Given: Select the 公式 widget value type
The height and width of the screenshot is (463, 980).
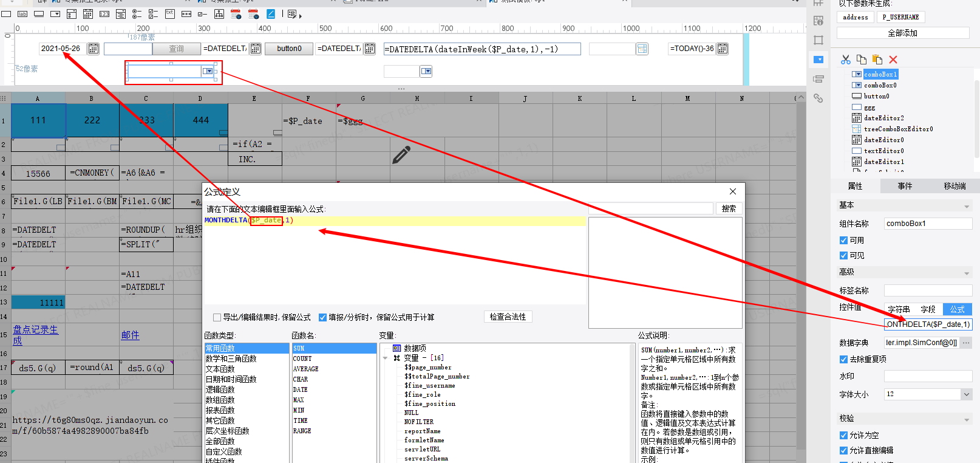Looking at the screenshot, I should point(958,309).
